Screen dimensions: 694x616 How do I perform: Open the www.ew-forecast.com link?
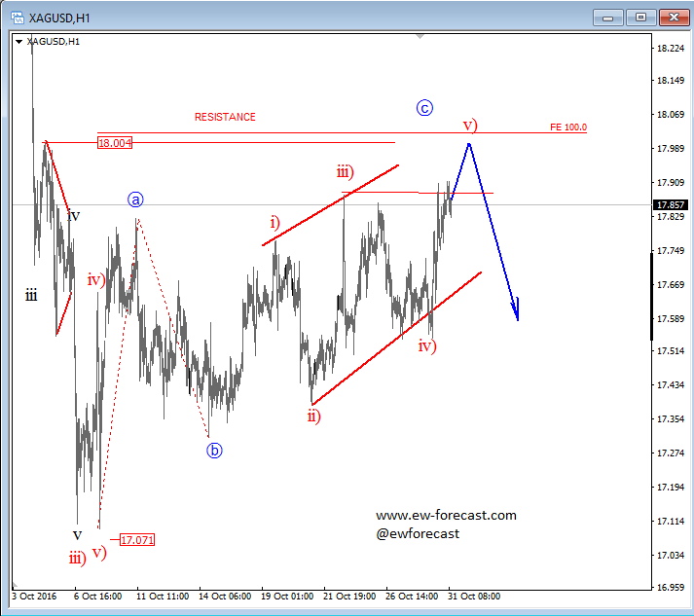[x=446, y=516]
